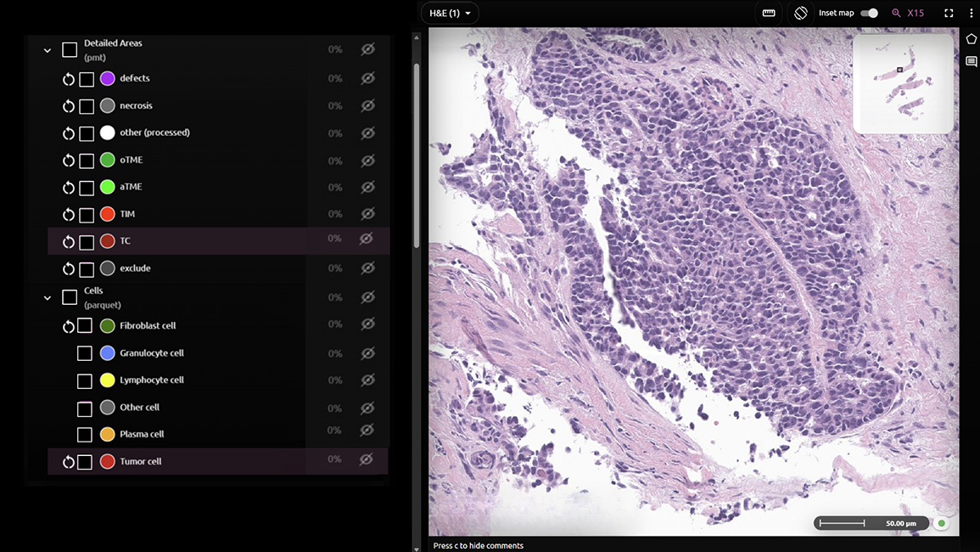Enter fullscreen slide view
This screenshot has width=980, height=552.
tap(949, 13)
